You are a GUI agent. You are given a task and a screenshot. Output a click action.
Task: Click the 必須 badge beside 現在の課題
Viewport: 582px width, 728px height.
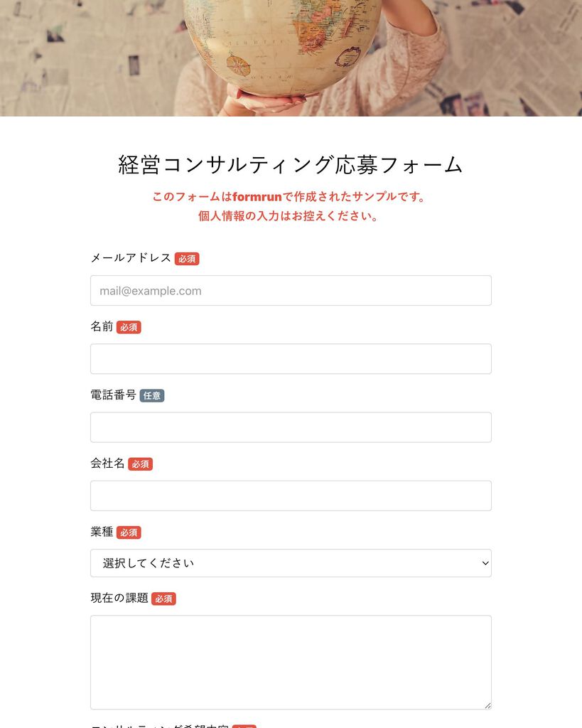point(163,599)
